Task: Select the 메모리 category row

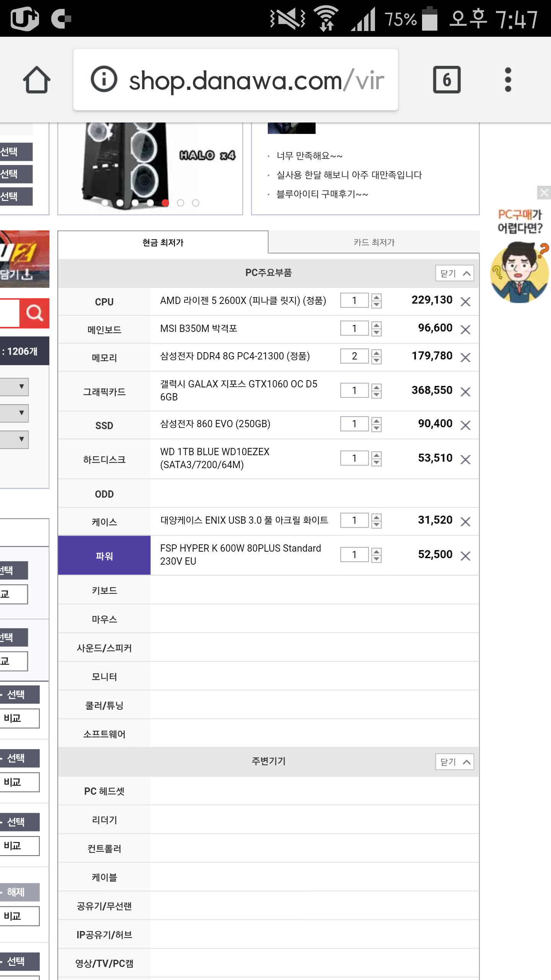Action: pos(104,358)
